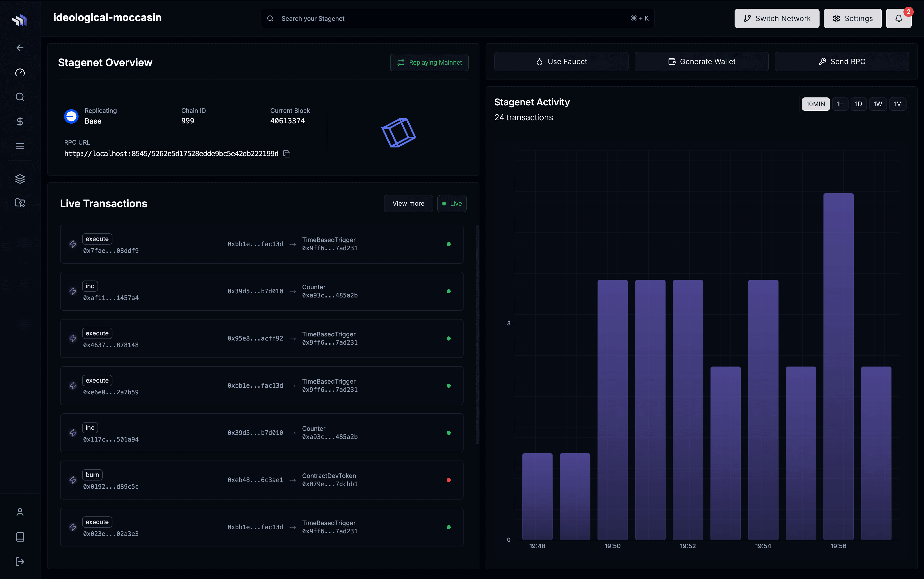This screenshot has width=924, height=579.
Task: Toggle the Live transactions indicator
Action: pos(451,203)
